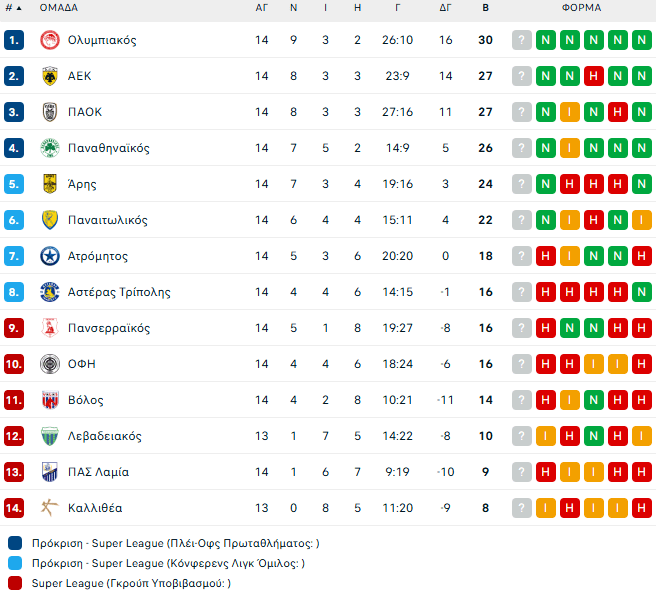
Task: Click the Αστέρας Τρίπολης club logo
Action: (x=49, y=292)
